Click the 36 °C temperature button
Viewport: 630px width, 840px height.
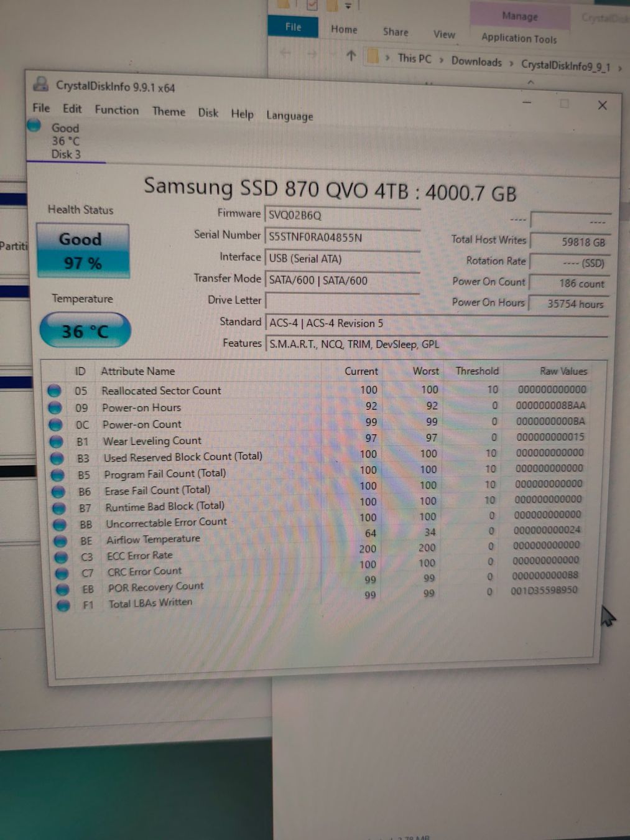pos(85,330)
